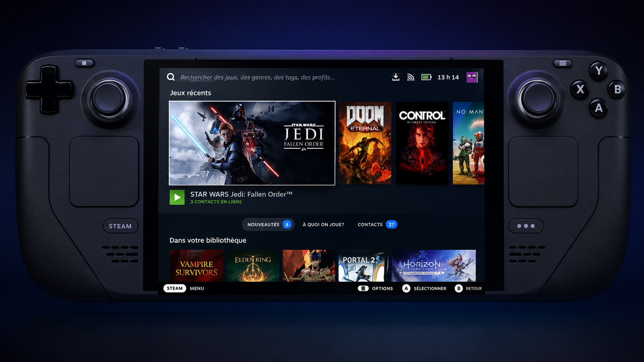
Task: Open Vampire Survivors in the library
Action: pyautogui.click(x=196, y=266)
